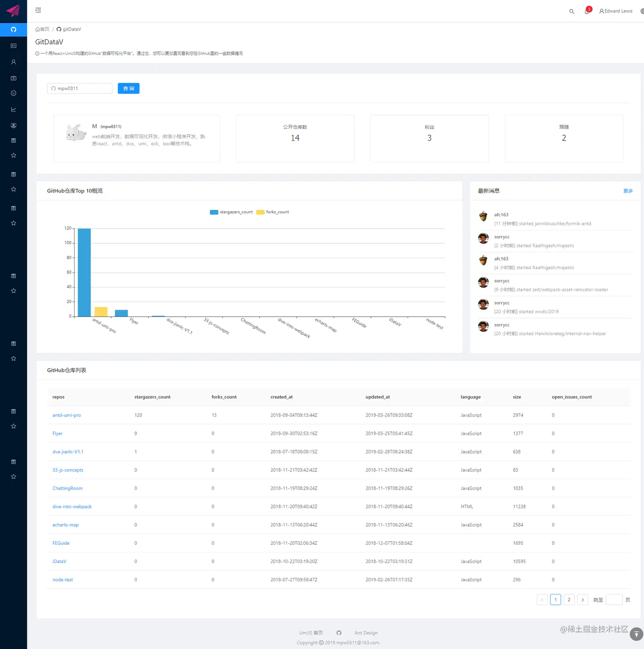Screen dimensions: 644x649
Task: Select page 2 in pagination
Action: point(569,600)
